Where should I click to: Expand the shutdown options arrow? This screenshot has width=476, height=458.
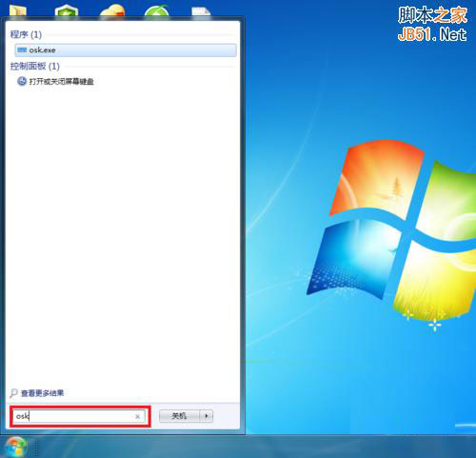click(x=207, y=416)
